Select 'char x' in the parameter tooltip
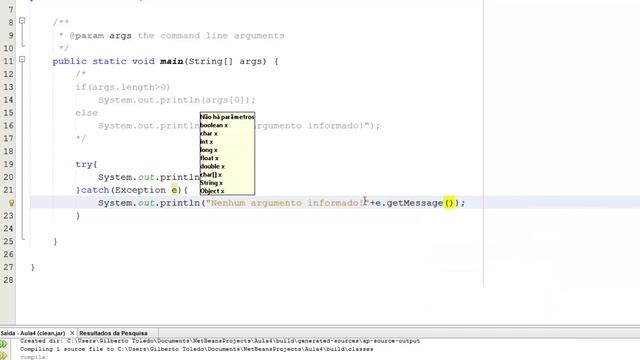The width and height of the screenshot is (640, 360). point(209,133)
